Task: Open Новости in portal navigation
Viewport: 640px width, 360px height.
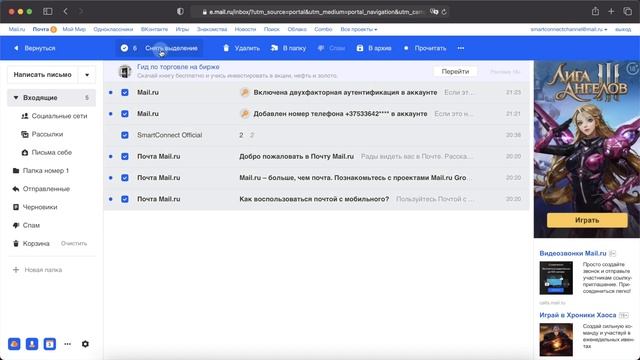Action: pos(245,29)
